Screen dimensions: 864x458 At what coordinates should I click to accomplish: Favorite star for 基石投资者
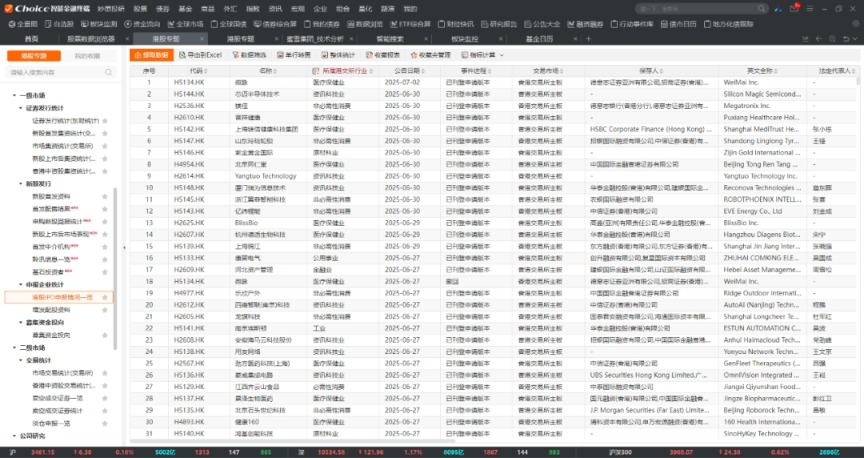pos(105,272)
